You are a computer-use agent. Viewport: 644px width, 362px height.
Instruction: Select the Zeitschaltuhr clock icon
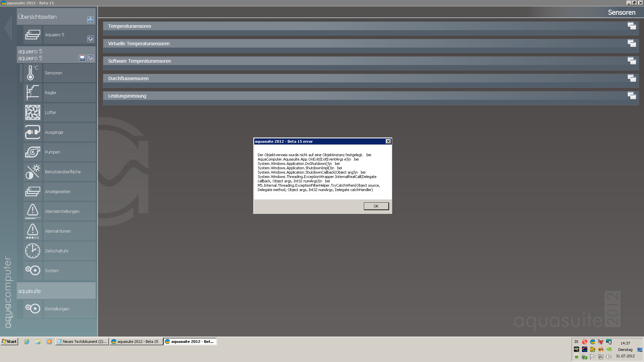pos(32,251)
